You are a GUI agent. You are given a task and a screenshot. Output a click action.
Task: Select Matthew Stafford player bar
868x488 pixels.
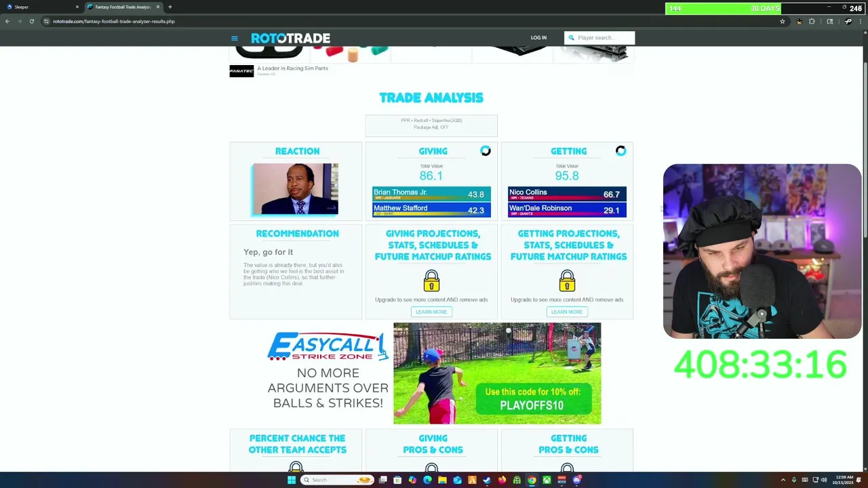click(x=431, y=210)
